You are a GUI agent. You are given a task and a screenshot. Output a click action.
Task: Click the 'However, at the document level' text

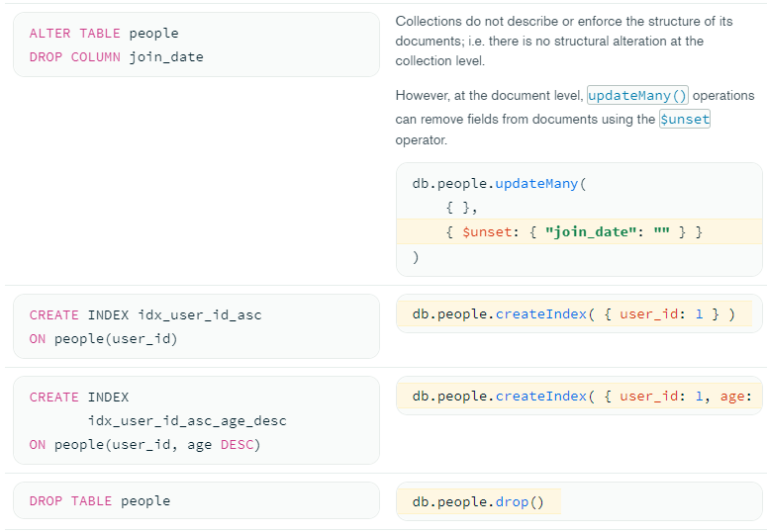[x=489, y=96]
